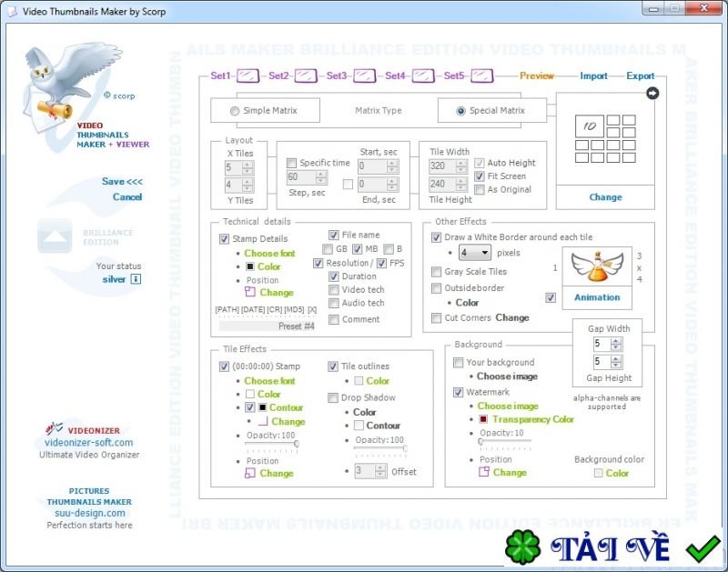Click the Videonizer logo icon
728x572 pixels.
click(54, 427)
